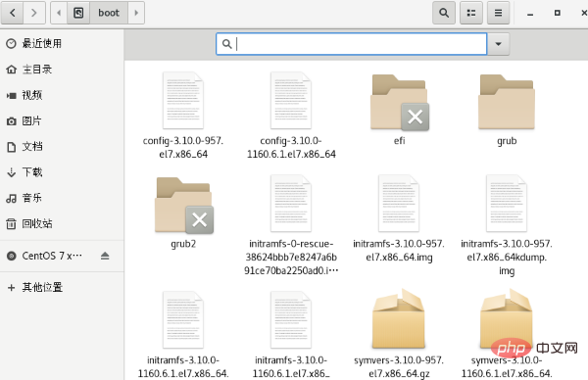Toggle the search magnifier button
The width and height of the screenshot is (588, 380).
[x=444, y=13]
